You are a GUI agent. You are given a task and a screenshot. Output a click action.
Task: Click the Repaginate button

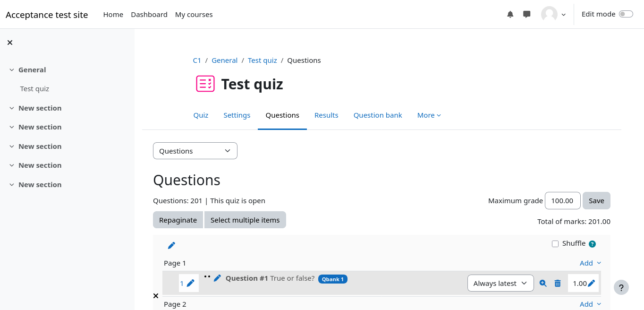click(178, 220)
